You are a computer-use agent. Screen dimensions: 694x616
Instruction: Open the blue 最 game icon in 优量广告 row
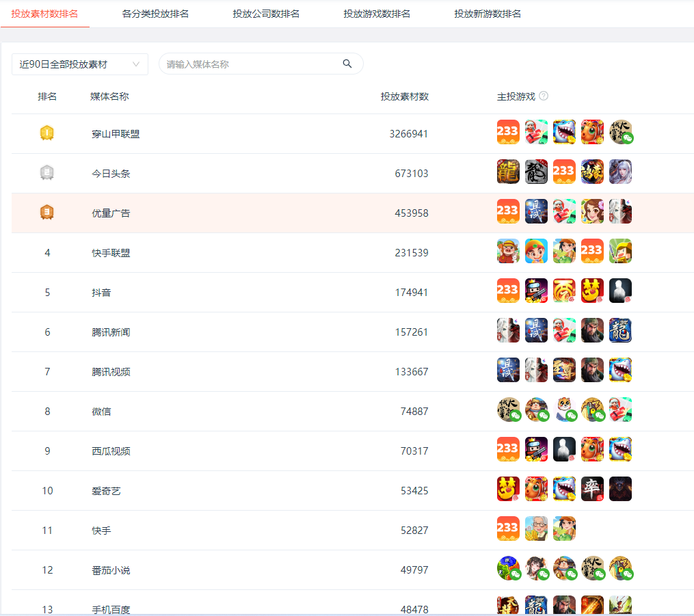(x=537, y=211)
